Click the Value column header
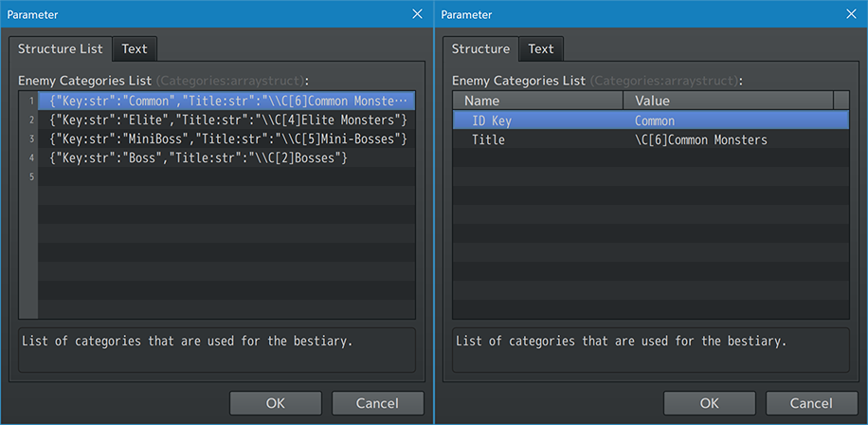The width and height of the screenshot is (868, 425). pyautogui.click(x=727, y=101)
